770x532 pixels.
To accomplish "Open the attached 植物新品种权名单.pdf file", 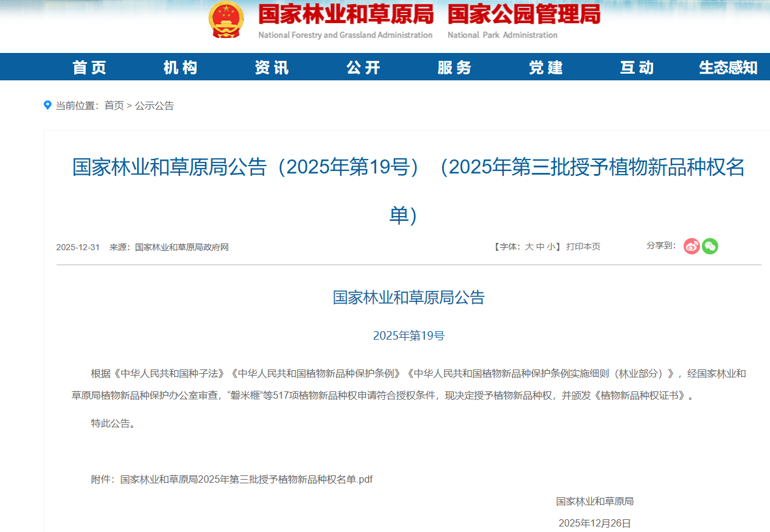I will pyautogui.click(x=246, y=480).
